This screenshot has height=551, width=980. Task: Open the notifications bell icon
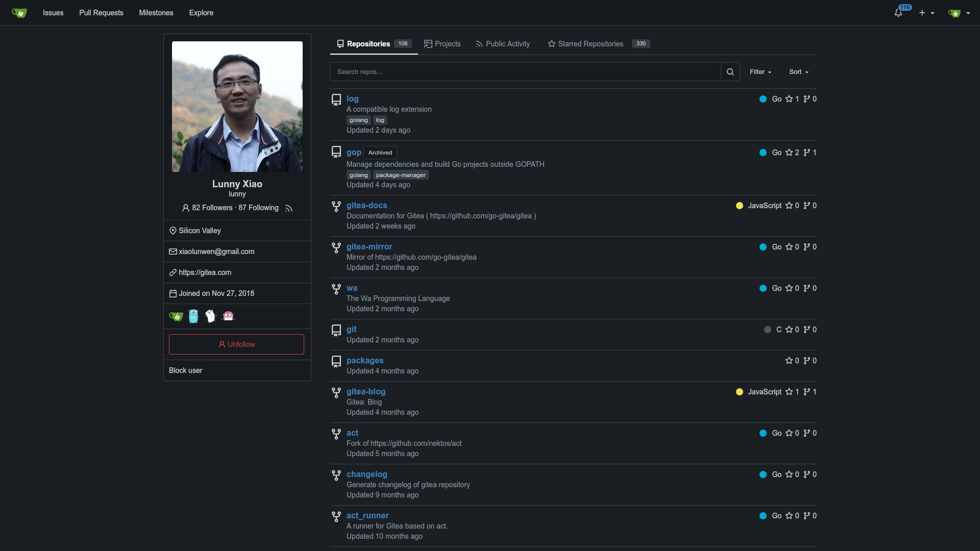(898, 13)
